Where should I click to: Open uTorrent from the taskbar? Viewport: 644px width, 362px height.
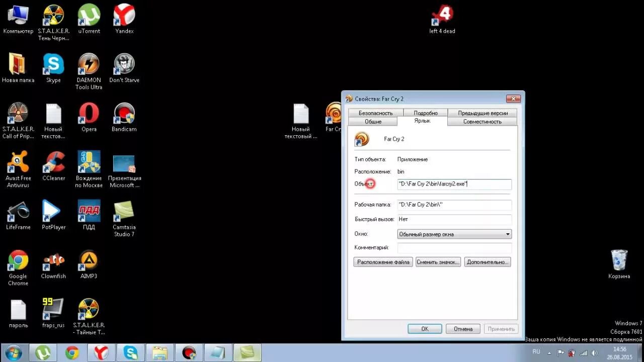click(x=43, y=353)
